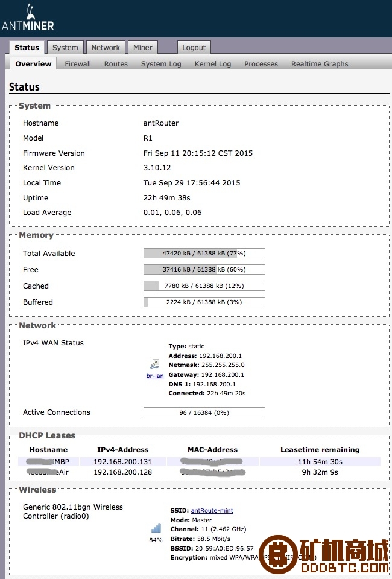Screen dimensions: 392x579
Task: Click the Bitrate 58.5 Mbit/s line
Action: click(200, 539)
